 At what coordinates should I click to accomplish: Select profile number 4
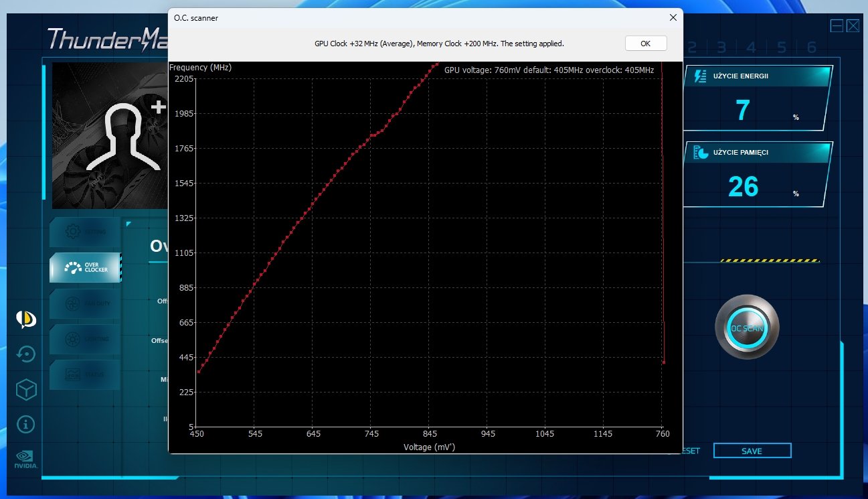click(752, 48)
